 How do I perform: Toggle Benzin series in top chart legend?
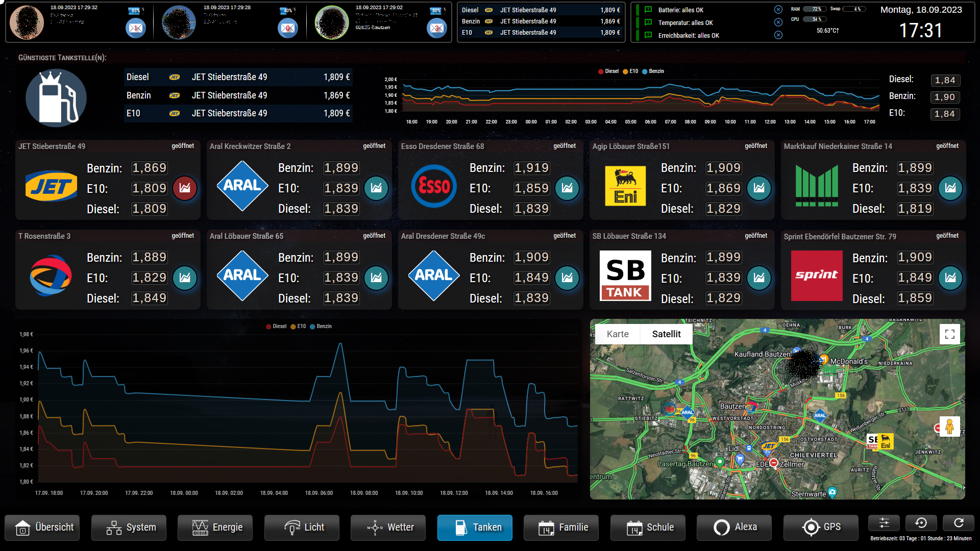[x=653, y=71]
